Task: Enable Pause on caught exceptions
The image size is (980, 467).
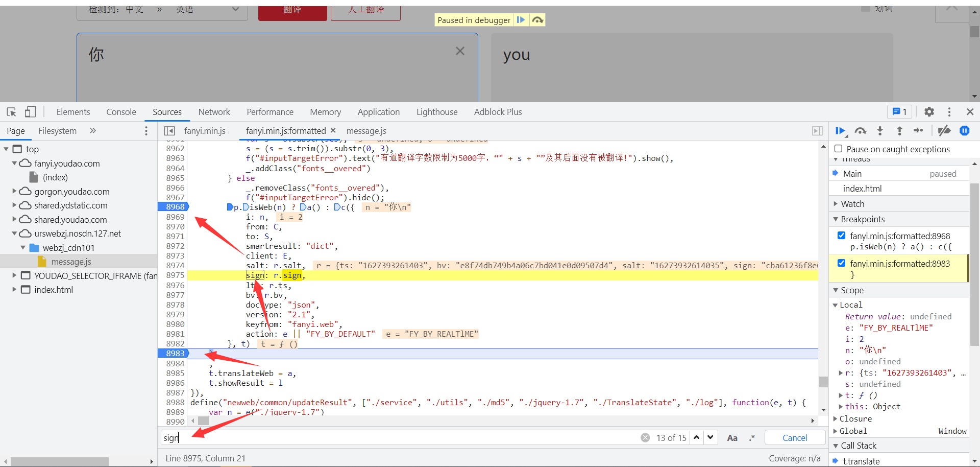Action: click(x=838, y=149)
